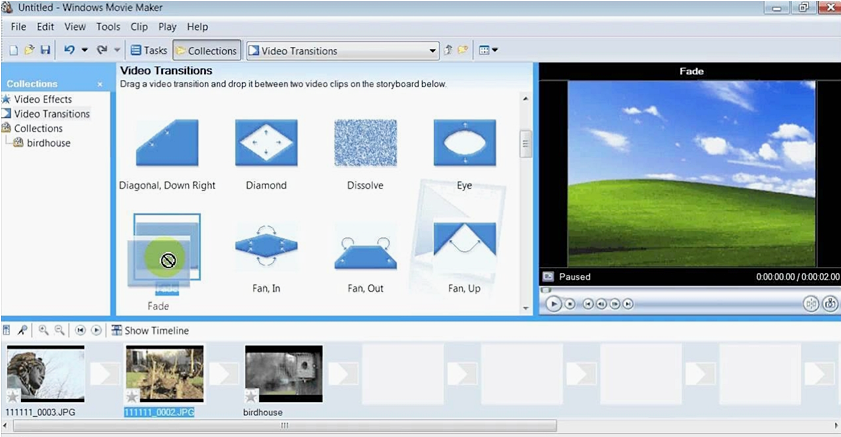Close the Collections pane
Image resolution: width=841 pixels, height=437 pixels.
tap(100, 84)
